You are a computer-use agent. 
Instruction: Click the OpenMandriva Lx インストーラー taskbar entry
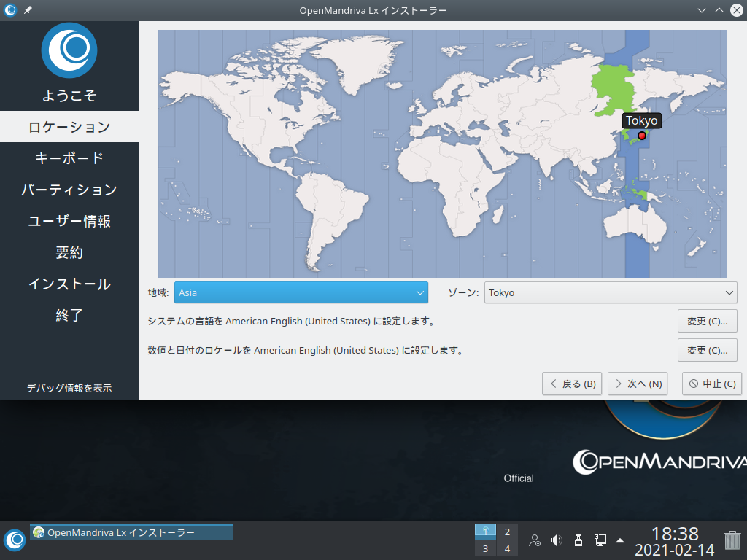pos(131,532)
